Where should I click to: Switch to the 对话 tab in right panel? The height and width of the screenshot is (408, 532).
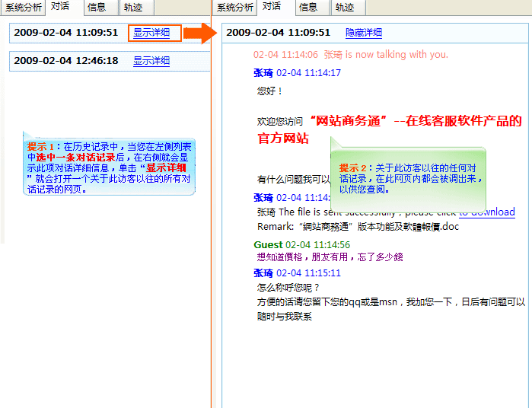[272, 7]
